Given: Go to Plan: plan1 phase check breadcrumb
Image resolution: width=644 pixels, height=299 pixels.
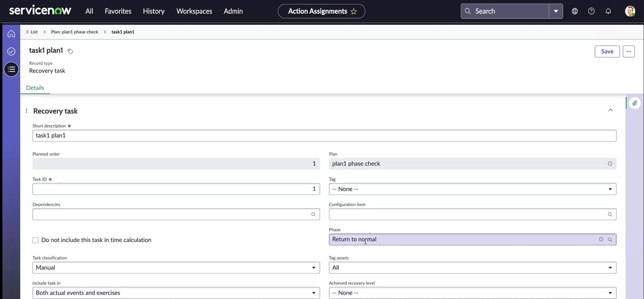Looking at the screenshot, I should pos(75,32).
